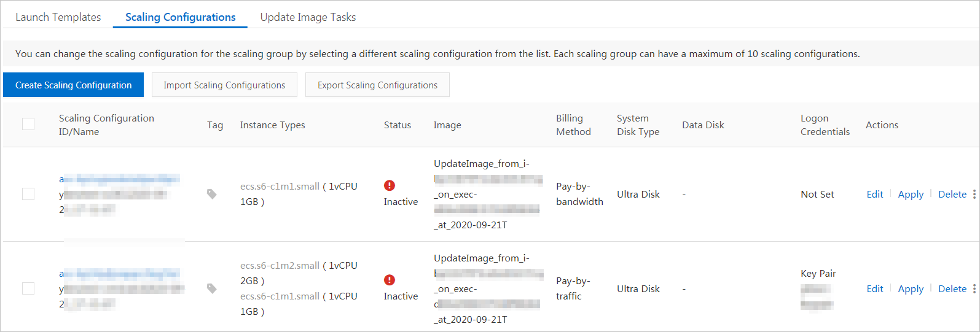
Task: Click the red Inactive status icon in the first row
Action: tap(390, 185)
